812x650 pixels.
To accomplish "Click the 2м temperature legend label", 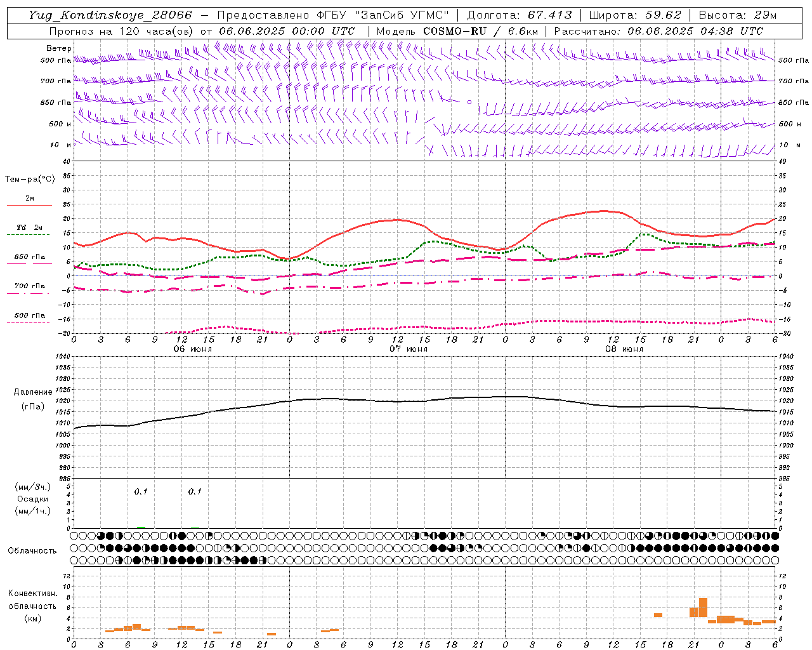I will click(x=30, y=198).
